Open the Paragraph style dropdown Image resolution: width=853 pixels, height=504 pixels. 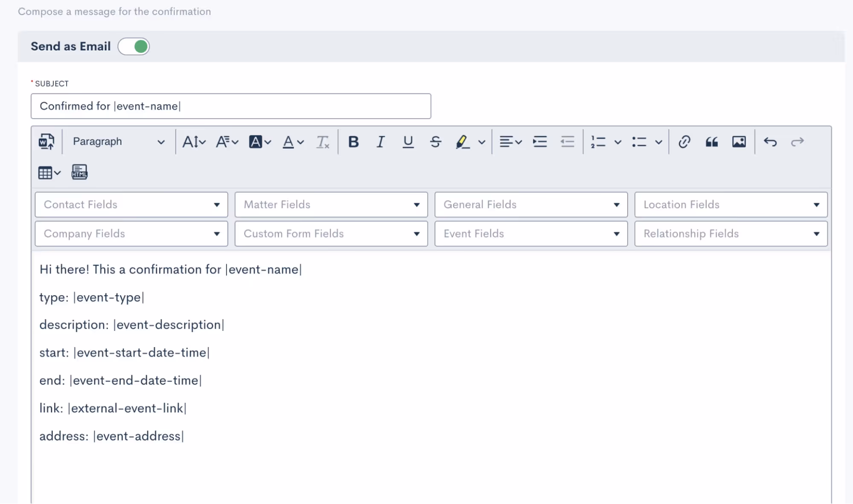(x=118, y=142)
